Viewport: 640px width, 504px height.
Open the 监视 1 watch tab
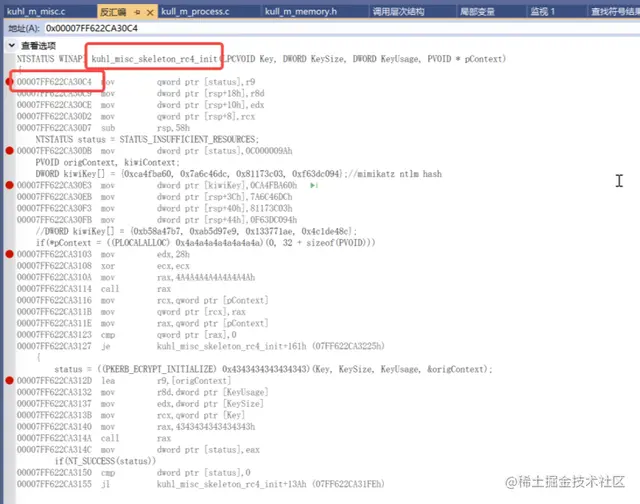542,11
